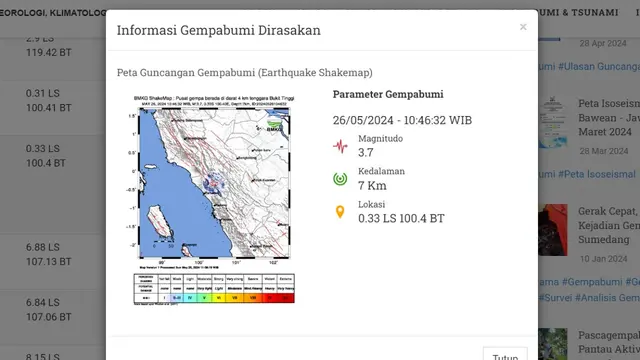Click the red magnitude waveform icon
The width and height of the screenshot is (640, 360).
pos(340,146)
